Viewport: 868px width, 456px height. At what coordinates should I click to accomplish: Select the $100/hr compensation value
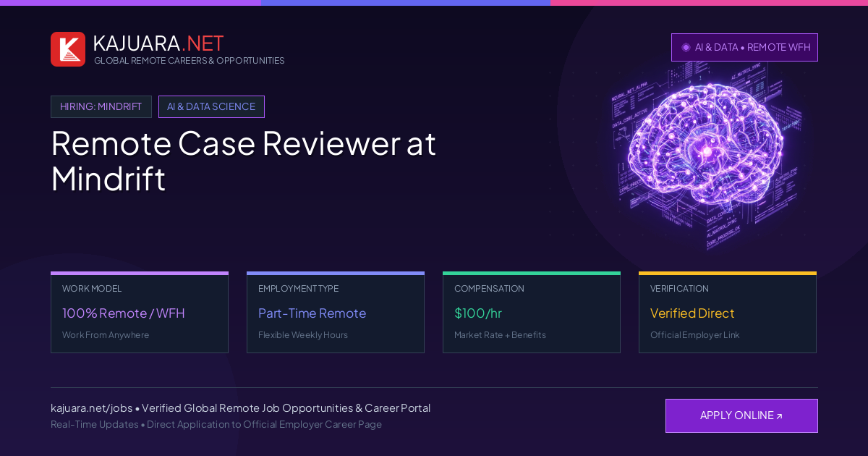click(x=478, y=313)
